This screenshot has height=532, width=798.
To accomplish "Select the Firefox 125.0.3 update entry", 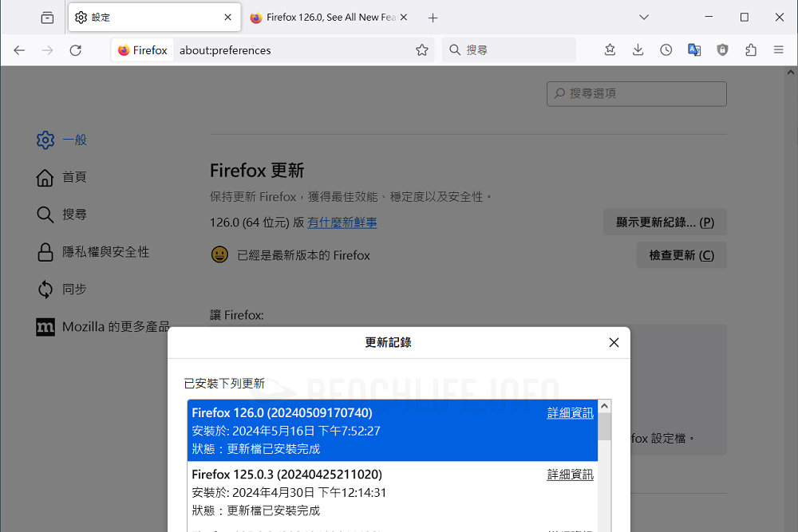I will tap(393, 492).
